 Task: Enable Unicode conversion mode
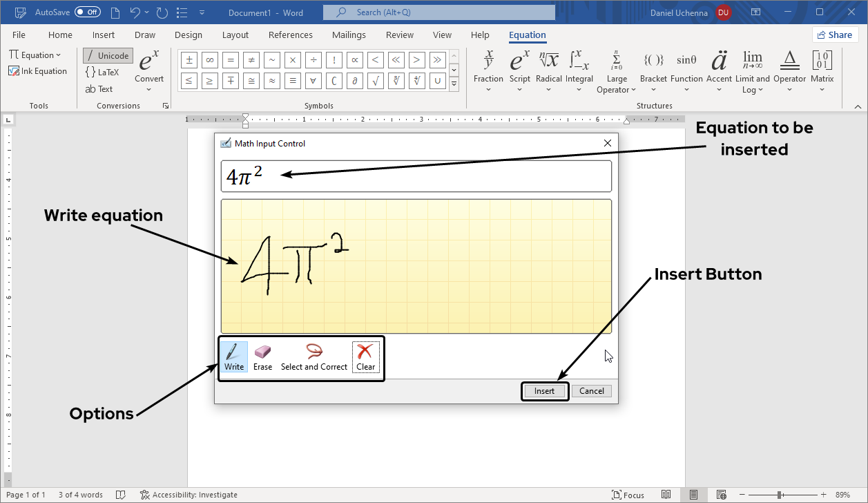pos(107,55)
